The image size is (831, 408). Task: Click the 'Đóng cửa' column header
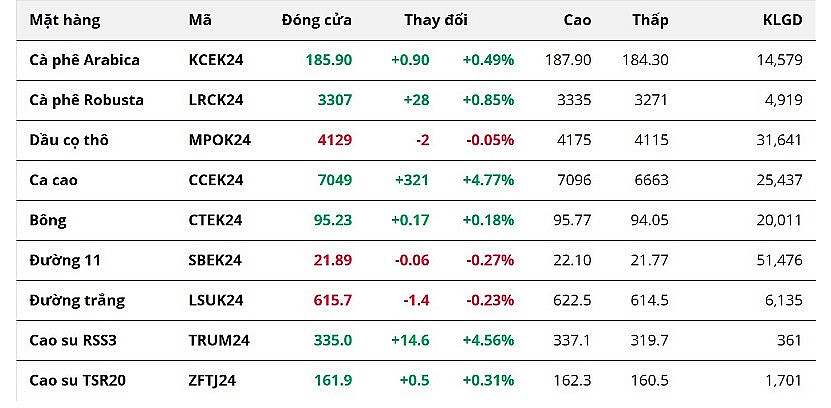316,20
